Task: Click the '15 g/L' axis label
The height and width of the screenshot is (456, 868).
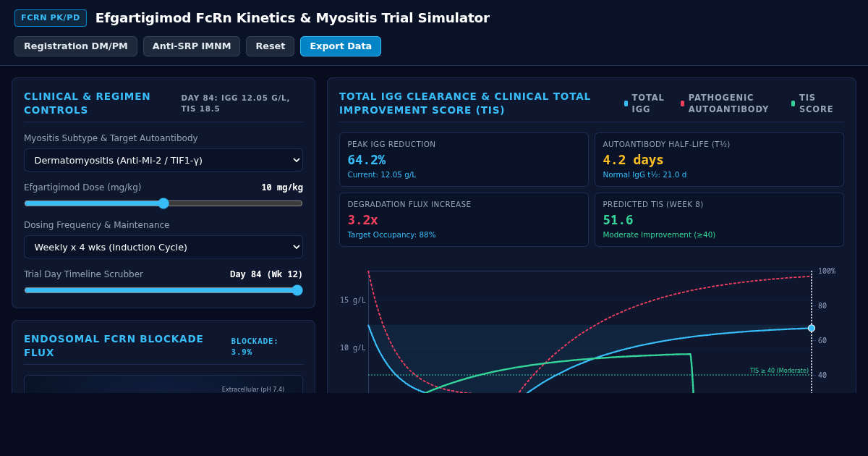Action: click(x=353, y=300)
